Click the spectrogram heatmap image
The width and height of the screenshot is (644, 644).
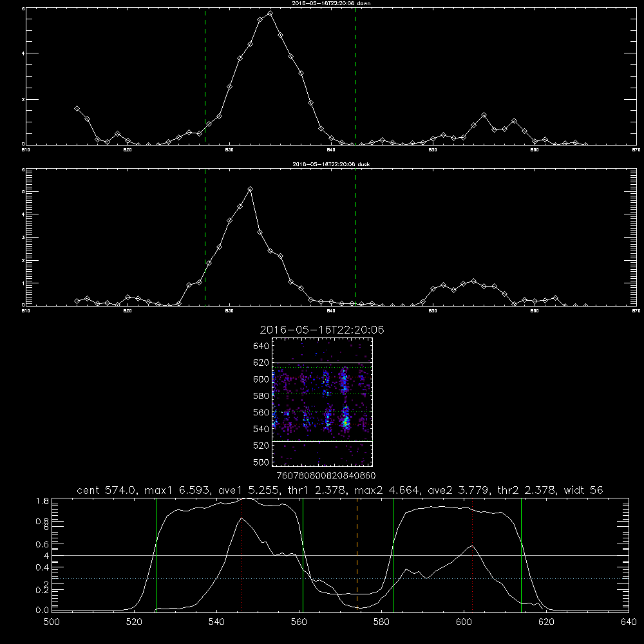[323, 402]
